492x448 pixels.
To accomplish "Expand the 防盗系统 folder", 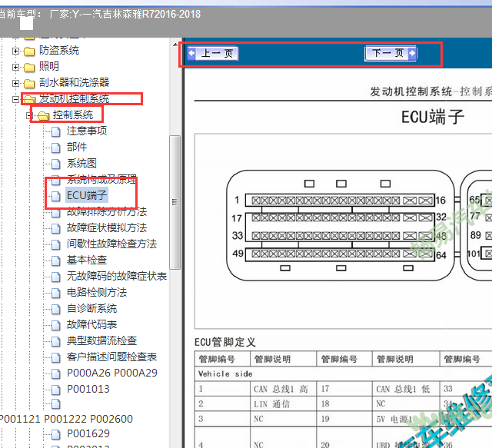I will (15, 51).
